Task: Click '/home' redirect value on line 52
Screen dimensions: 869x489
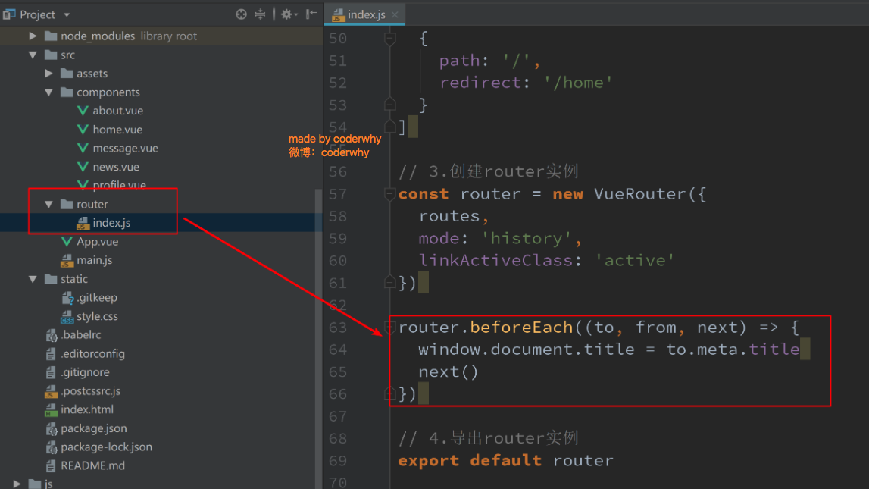Action: (578, 83)
